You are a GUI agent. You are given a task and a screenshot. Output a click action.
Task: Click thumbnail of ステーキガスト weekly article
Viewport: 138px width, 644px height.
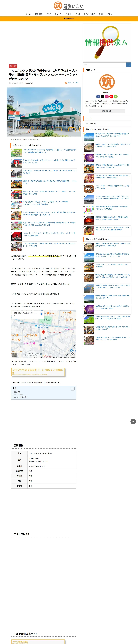(x=89, y=189)
